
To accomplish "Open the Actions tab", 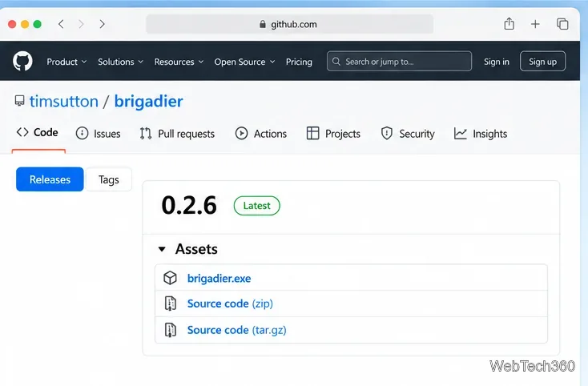I will tap(260, 134).
